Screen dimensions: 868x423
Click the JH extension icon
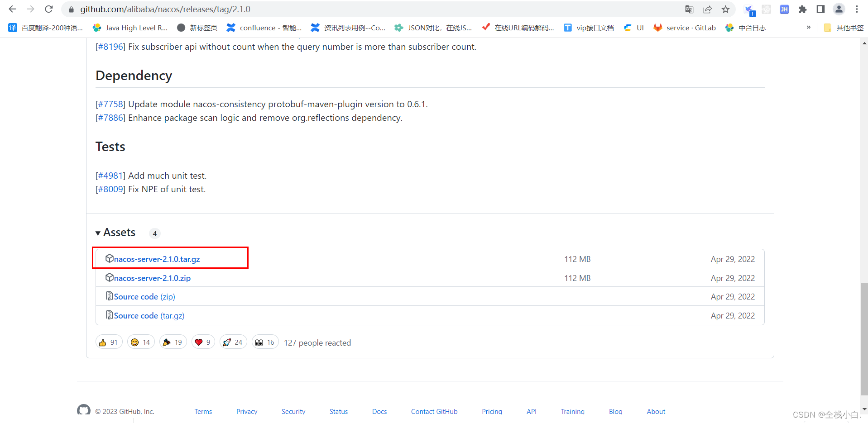[x=784, y=9]
